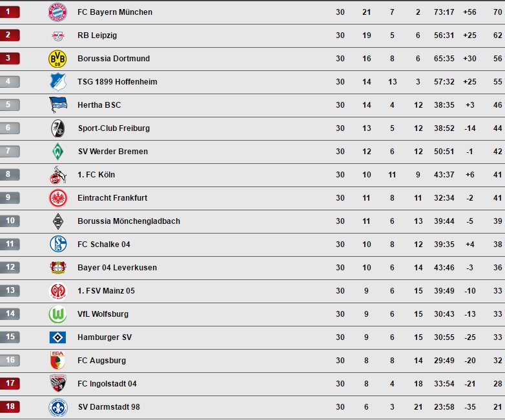Viewport: 505px width, 420px height.
Task: Click the Eintracht Frankfurt eagle logo
Action: [58, 198]
